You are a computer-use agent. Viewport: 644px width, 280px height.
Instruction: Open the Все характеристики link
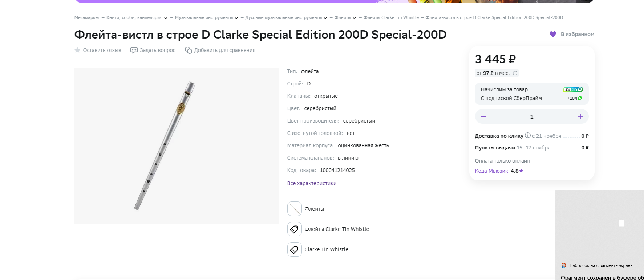click(312, 183)
